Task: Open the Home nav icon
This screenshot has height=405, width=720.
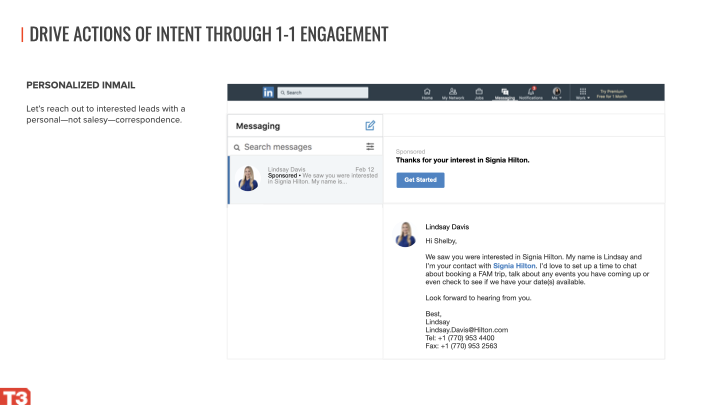Action: point(427,93)
